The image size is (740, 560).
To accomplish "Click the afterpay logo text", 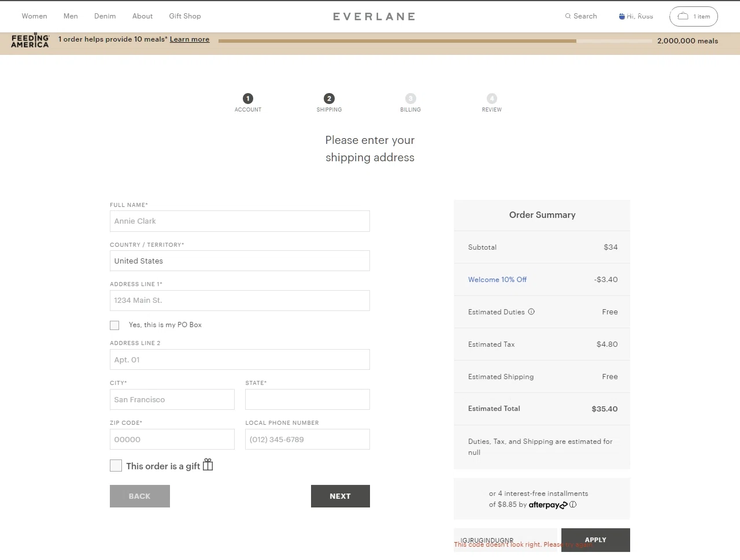I will click(x=548, y=505).
